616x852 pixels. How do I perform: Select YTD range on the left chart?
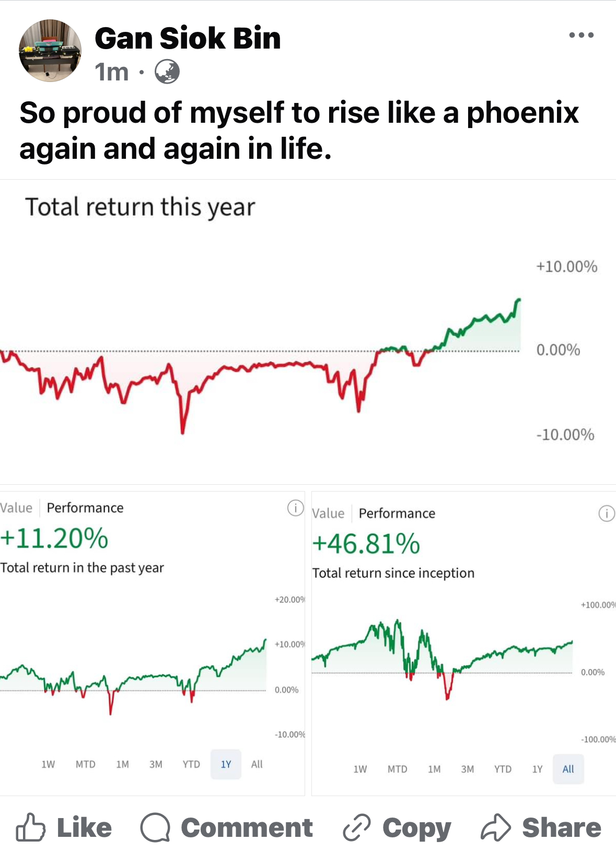tap(191, 764)
